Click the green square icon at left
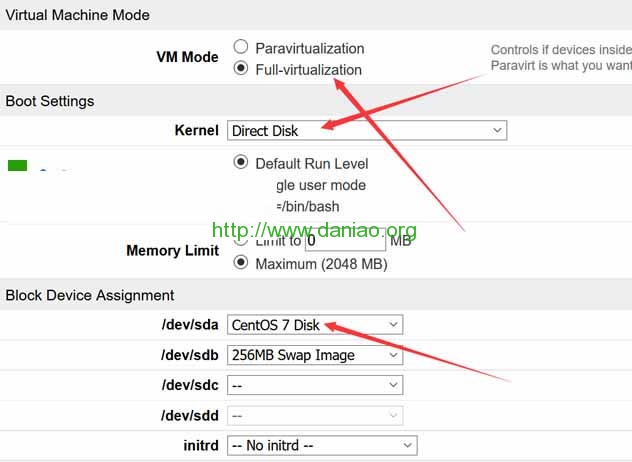632x462 pixels. (17, 166)
